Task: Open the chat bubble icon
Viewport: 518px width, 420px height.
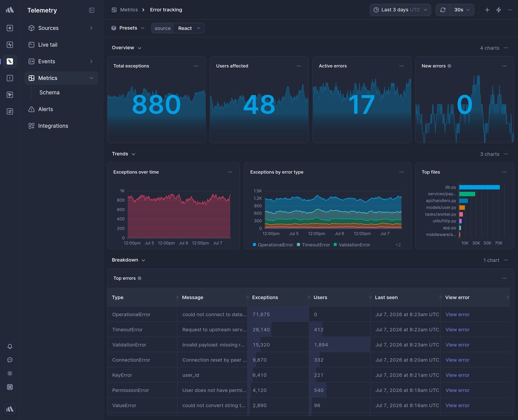Action: [x=10, y=360]
